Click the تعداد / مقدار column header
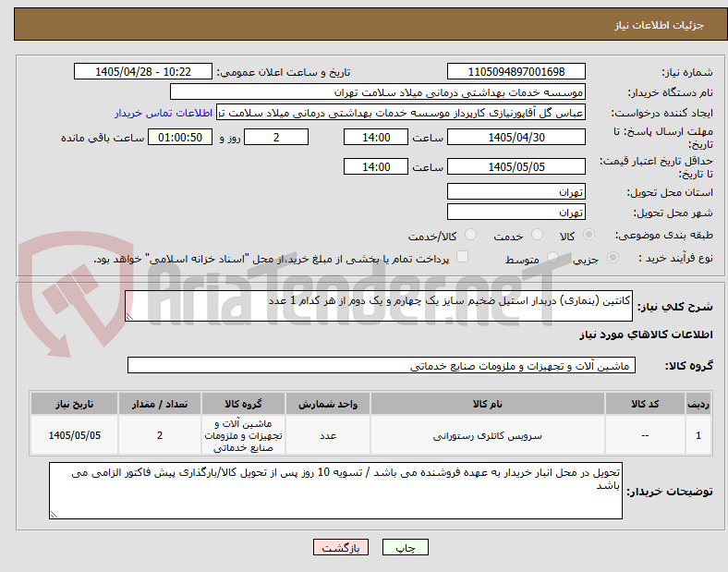Viewport: 728px width, 572px height. click(160, 404)
